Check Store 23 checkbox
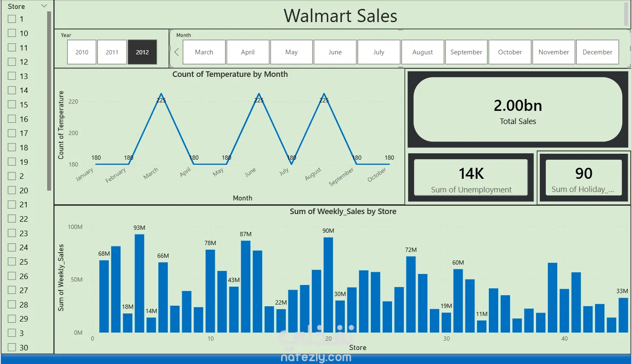Viewport: 632px width, 364px height. tap(12, 233)
